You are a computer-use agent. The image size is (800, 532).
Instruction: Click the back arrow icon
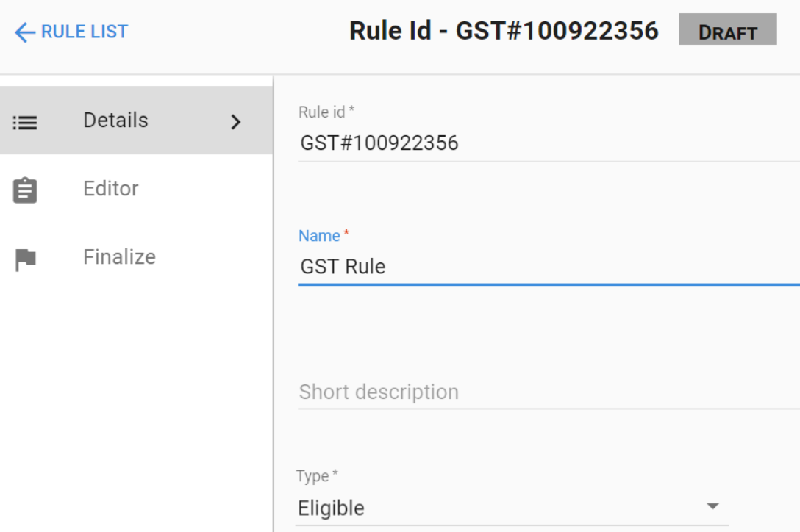pos(24,32)
